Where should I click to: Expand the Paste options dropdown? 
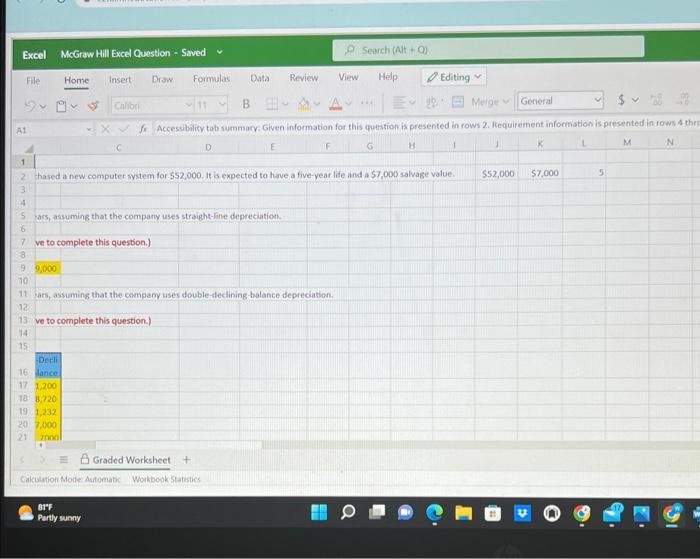tap(74, 106)
